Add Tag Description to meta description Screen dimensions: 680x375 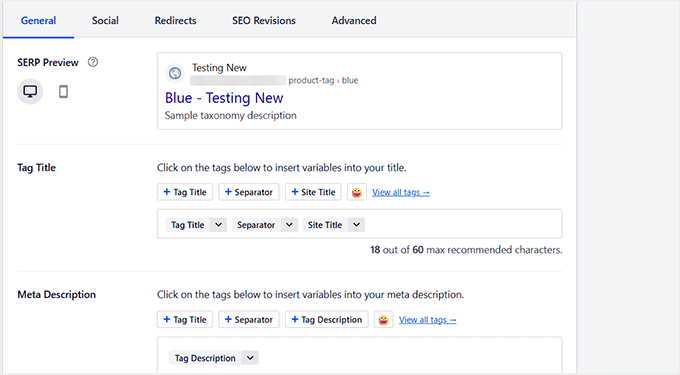pos(327,320)
